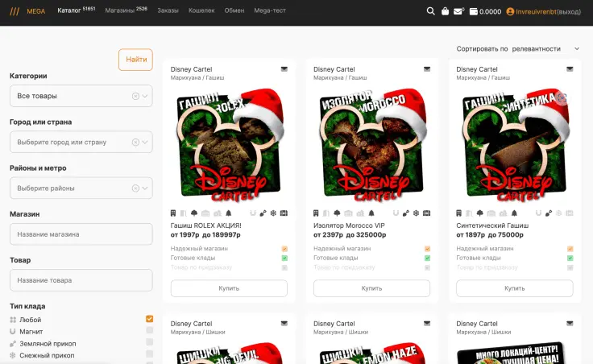Screen dimensions: 593x364
Task: Click the wallet balance icon showing 0.0000
Action: pos(473,11)
